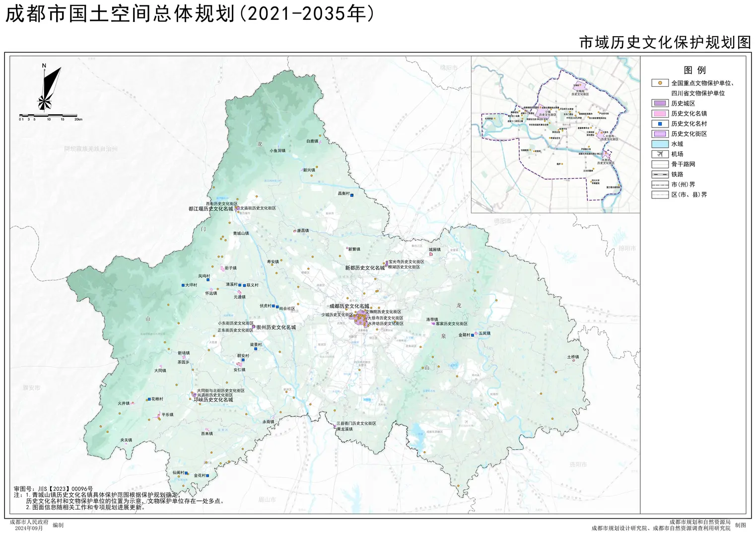756x536 pixels.
Task: Click the orange circle heritage-unit legend symbol
Action: coord(660,83)
